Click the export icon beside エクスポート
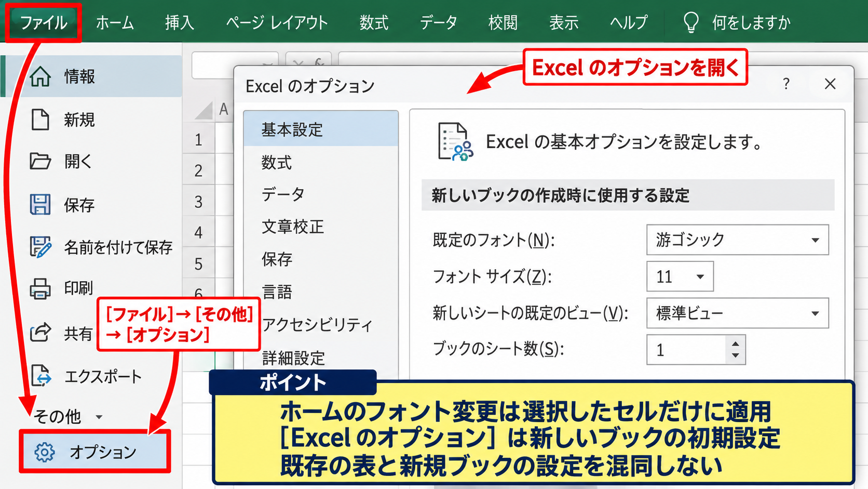Viewport: 868px width, 489px height. (41, 375)
